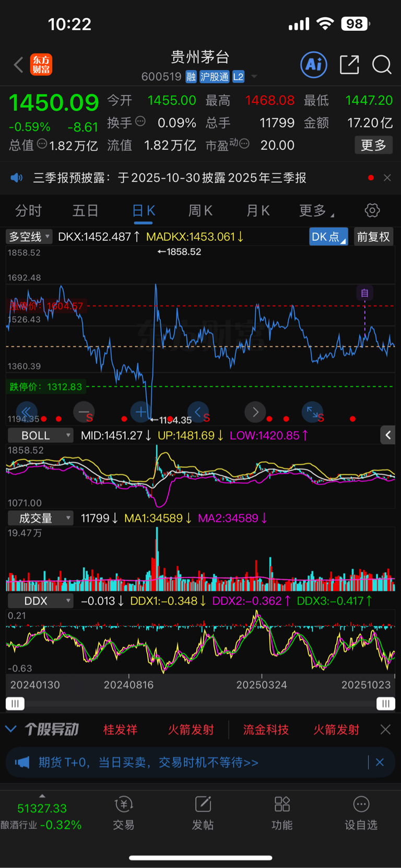
Task: Tap the 总值 info circle icon
Action: [x=42, y=144]
